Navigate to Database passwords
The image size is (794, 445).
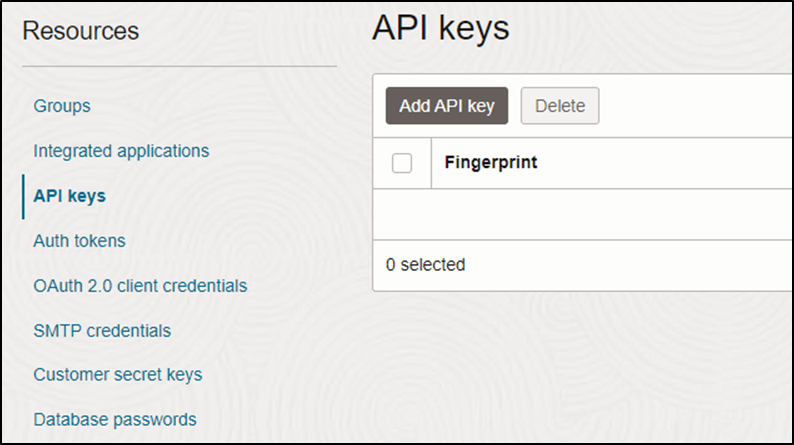[115, 420]
